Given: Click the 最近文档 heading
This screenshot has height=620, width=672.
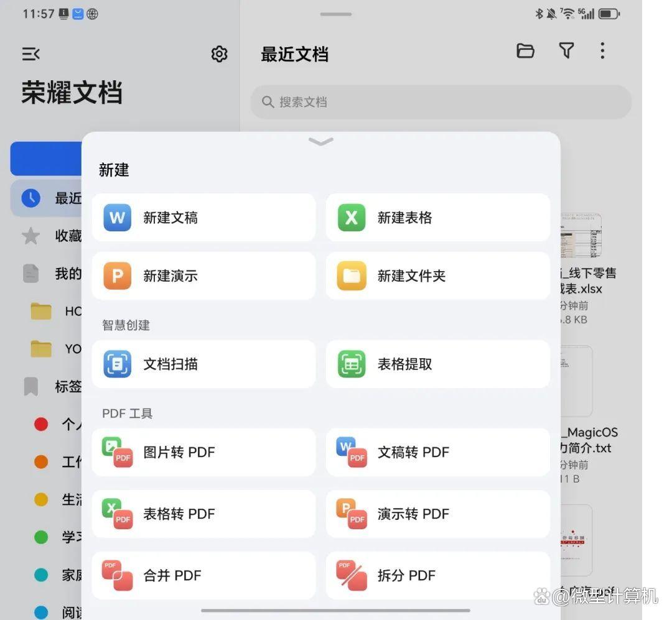Looking at the screenshot, I should (x=295, y=55).
